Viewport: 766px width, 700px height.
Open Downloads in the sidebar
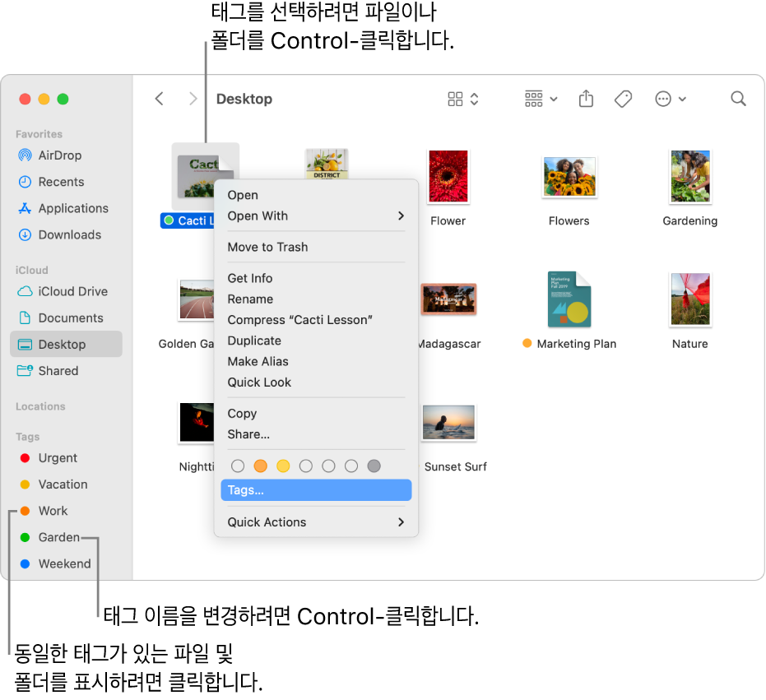(66, 235)
